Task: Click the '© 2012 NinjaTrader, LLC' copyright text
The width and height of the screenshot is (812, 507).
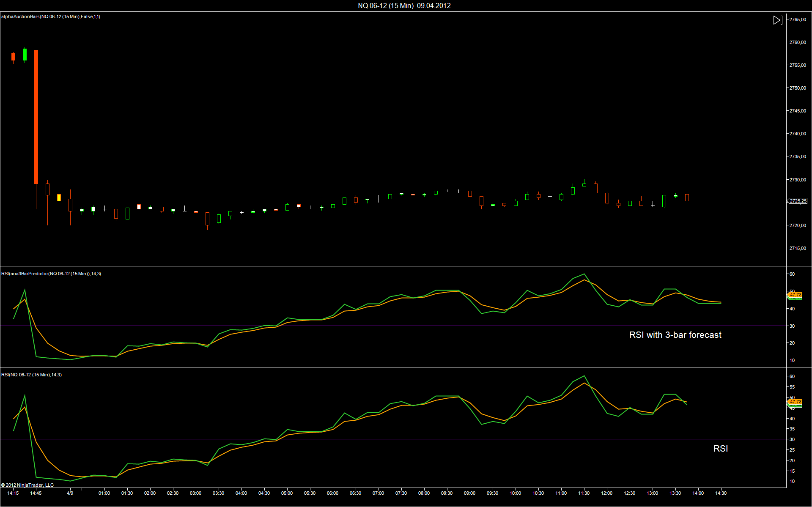Action: [27, 485]
